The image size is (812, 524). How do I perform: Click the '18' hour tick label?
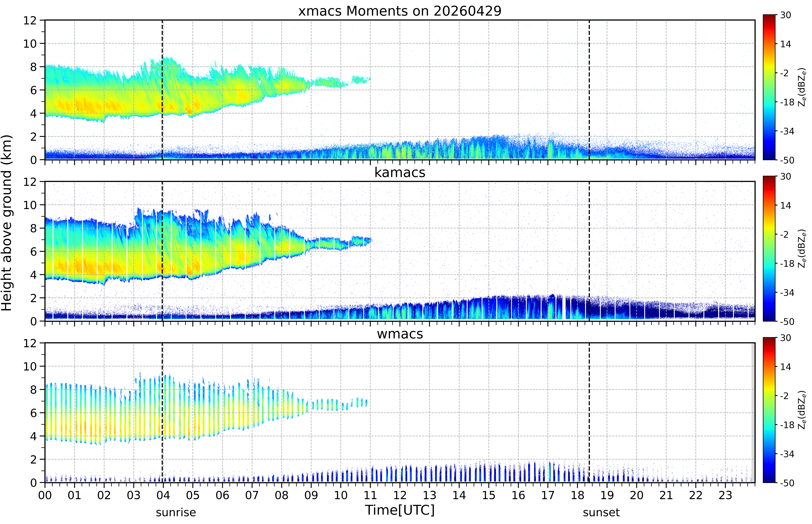pyautogui.click(x=578, y=495)
